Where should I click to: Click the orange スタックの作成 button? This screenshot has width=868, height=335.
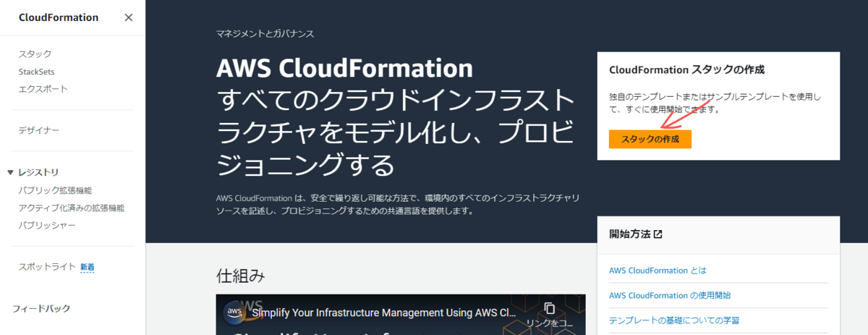650,139
